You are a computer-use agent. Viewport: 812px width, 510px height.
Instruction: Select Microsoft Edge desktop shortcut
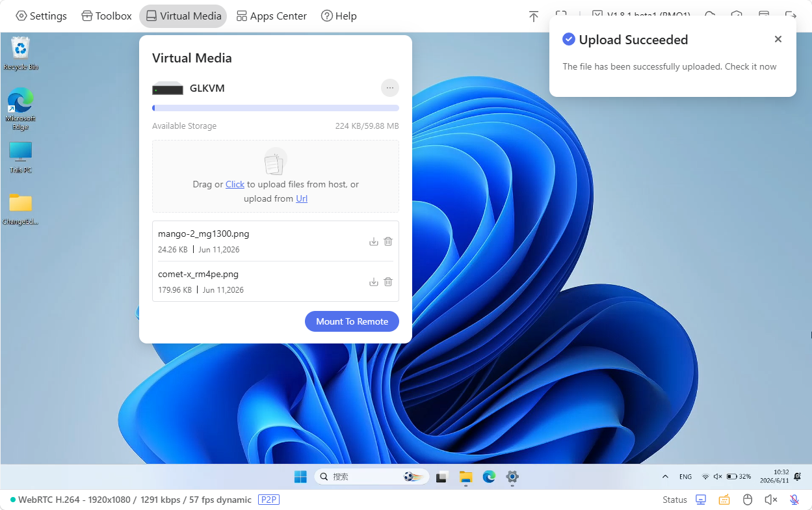21,109
